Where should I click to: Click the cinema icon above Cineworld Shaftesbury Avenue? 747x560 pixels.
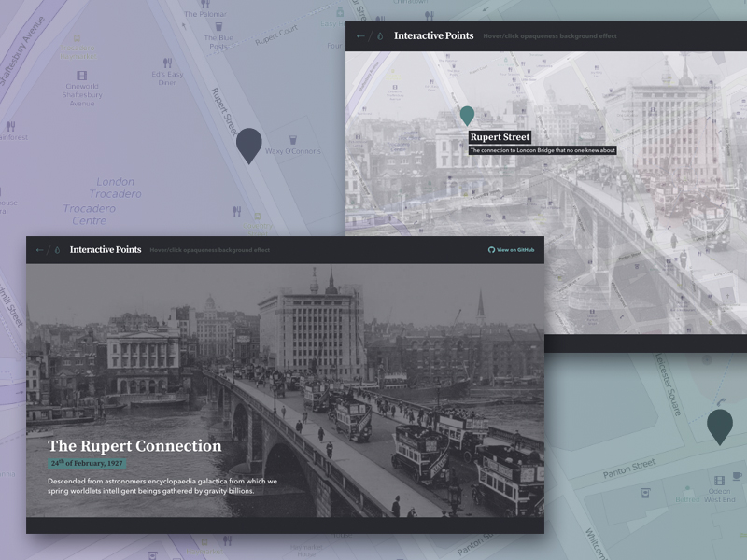[82, 76]
